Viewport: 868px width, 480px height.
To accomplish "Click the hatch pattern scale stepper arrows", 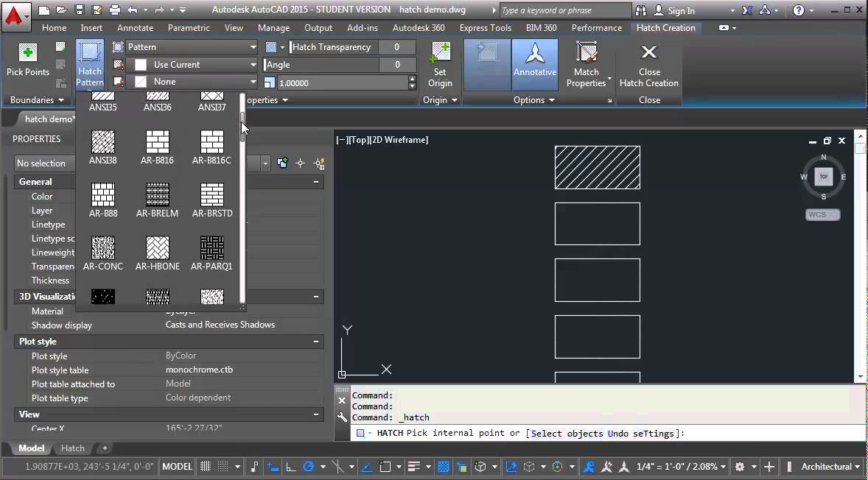I will point(412,82).
